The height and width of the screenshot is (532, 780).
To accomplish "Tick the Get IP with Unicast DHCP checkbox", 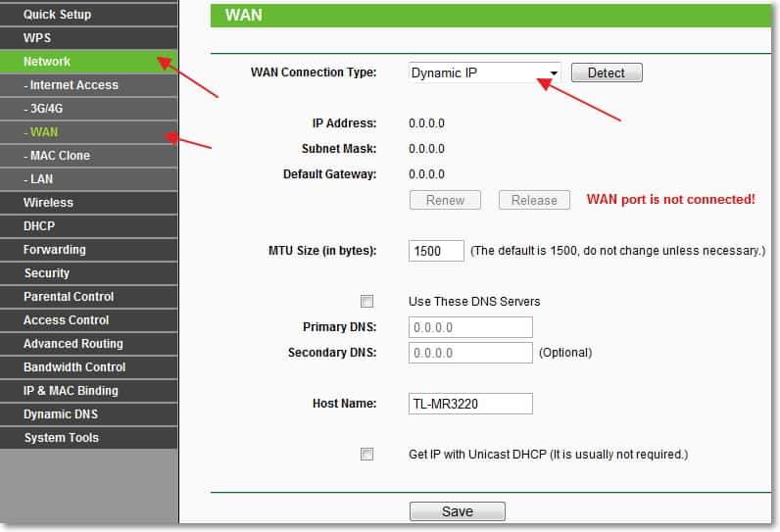I will [x=367, y=454].
